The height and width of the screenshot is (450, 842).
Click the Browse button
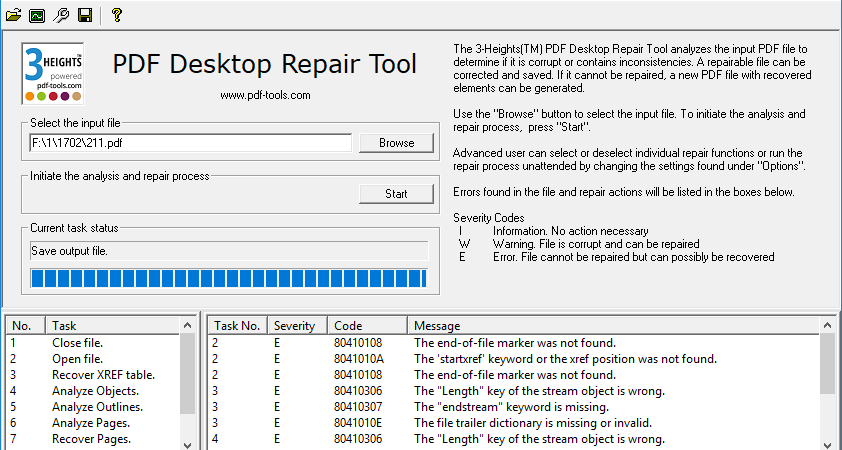pos(396,143)
